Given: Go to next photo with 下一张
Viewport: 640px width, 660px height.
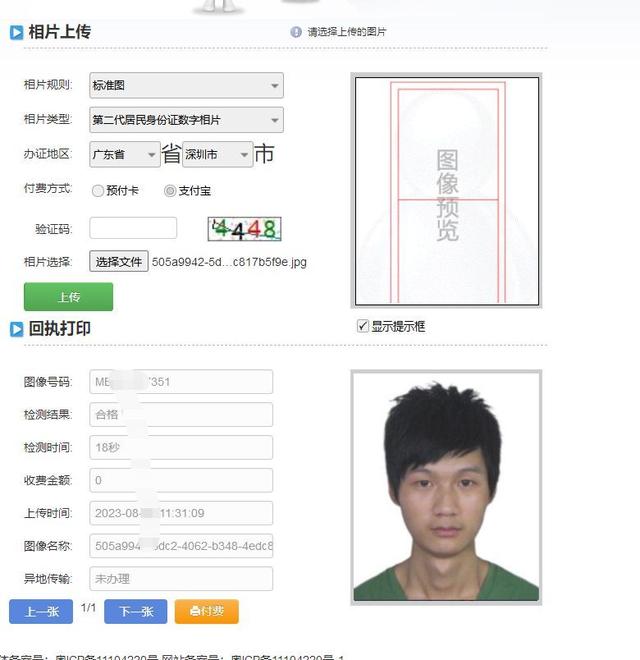Looking at the screenshot, I should tap(136, 611).
